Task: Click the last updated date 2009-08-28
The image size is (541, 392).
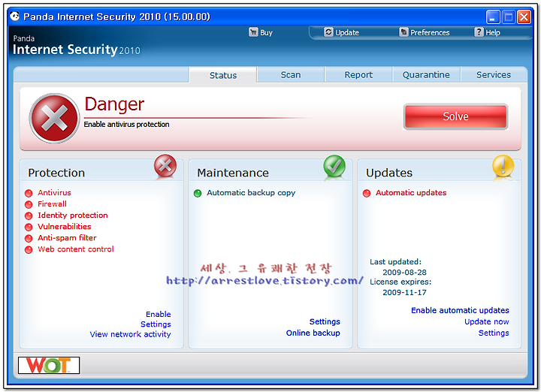Action: click(404, 273)
